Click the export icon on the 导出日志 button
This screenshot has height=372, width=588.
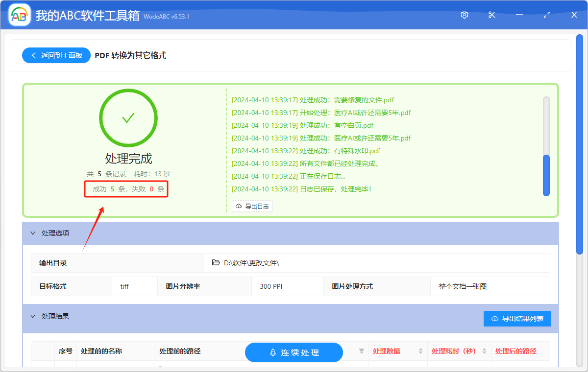239,206
